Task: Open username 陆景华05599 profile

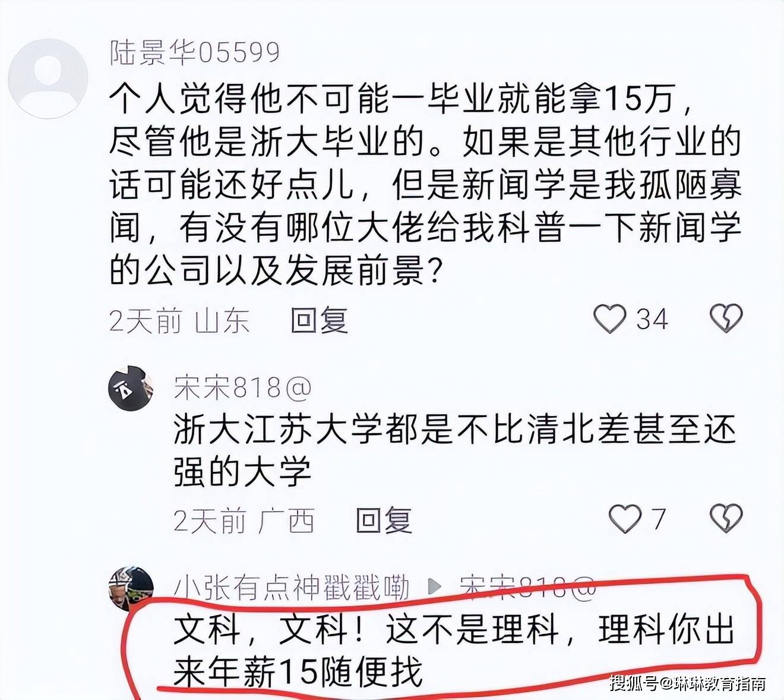Action: pyautogui.click(x=195, y=52)
